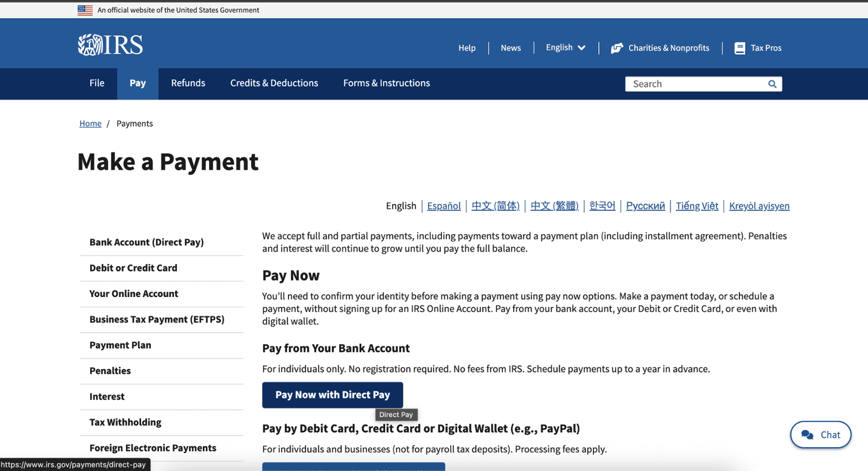Screen dimensions: 868x471
Task: Open Foreign Electronic Payments sidebar item
Action: pos(162,448)
